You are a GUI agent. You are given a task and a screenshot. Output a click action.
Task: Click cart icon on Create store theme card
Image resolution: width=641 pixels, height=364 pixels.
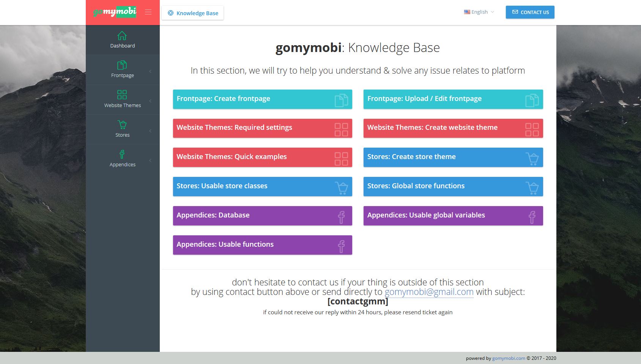532,159
